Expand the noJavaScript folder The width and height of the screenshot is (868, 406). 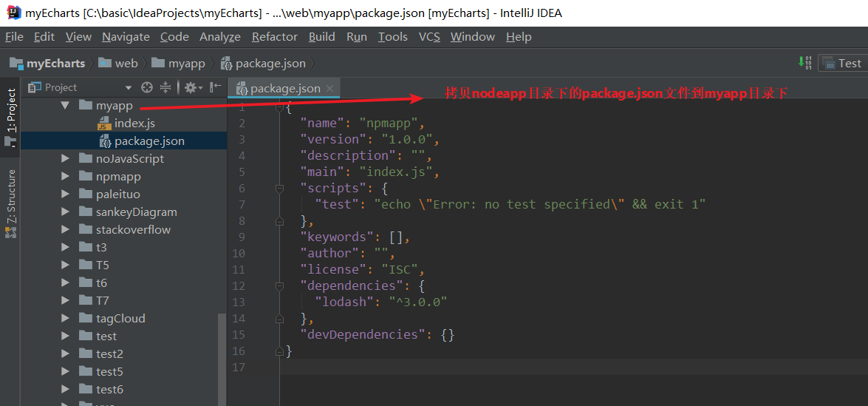pos(65,158)
